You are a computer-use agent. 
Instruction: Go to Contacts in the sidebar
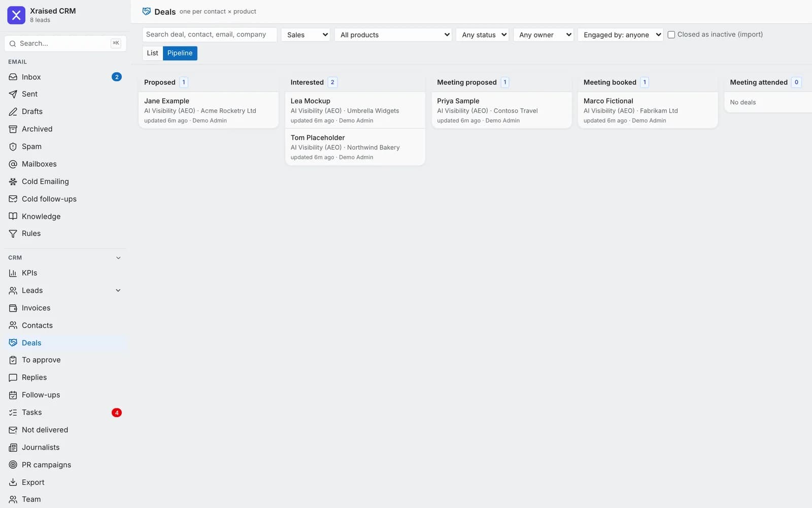point(65,326)
